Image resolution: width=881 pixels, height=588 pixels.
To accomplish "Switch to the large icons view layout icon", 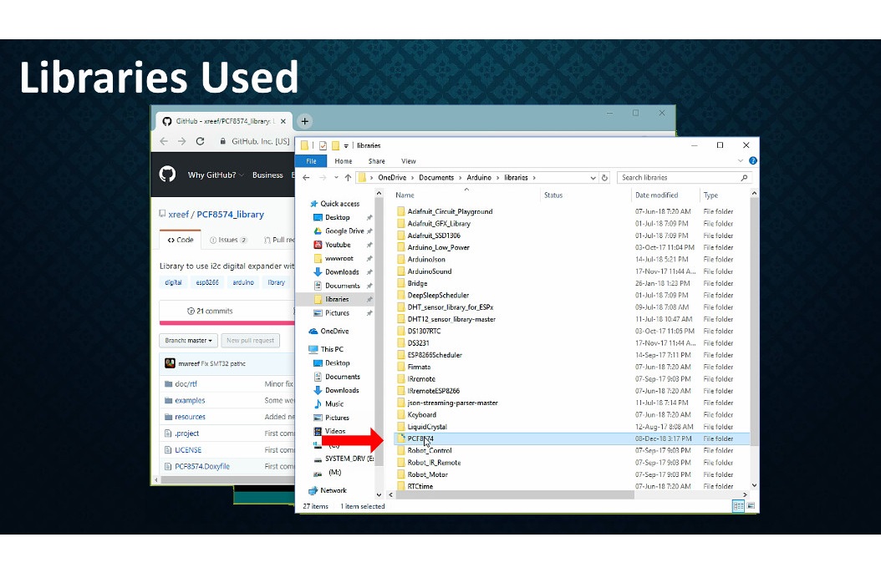I will (x=751, y=506).
